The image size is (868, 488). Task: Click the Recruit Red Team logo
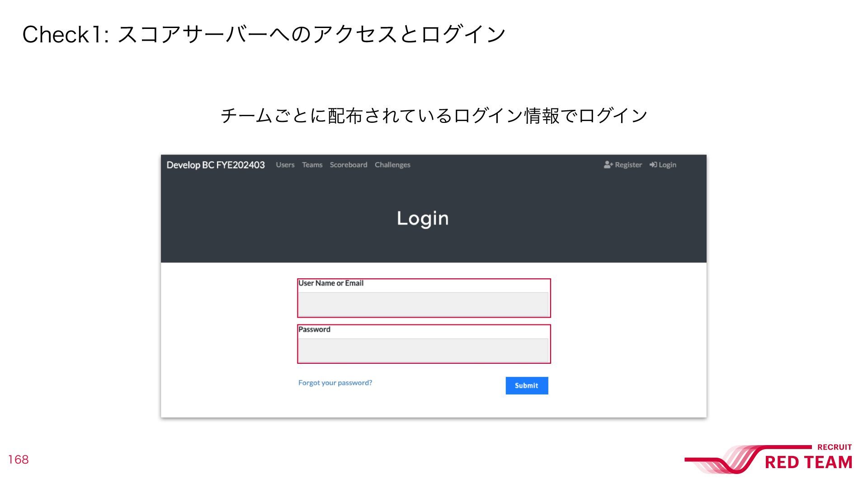[x=769, y=459]
